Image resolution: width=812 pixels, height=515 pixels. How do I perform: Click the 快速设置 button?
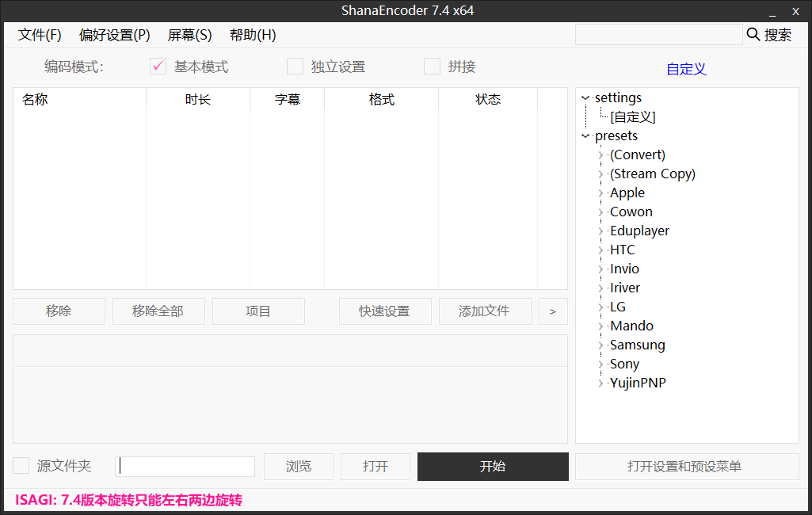384,311
